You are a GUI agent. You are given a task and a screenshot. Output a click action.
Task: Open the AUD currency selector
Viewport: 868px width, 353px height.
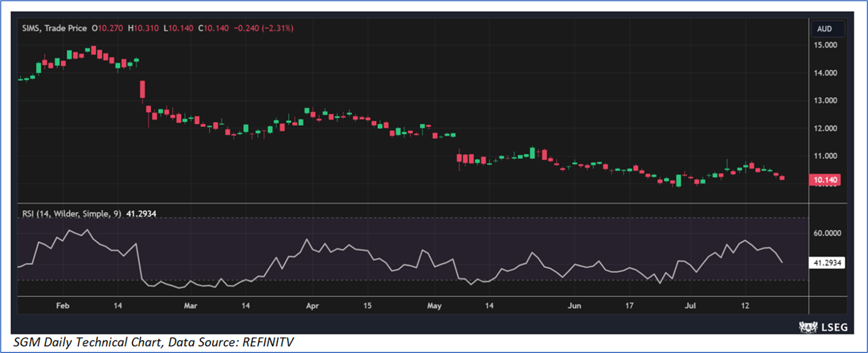pos(824,29)
